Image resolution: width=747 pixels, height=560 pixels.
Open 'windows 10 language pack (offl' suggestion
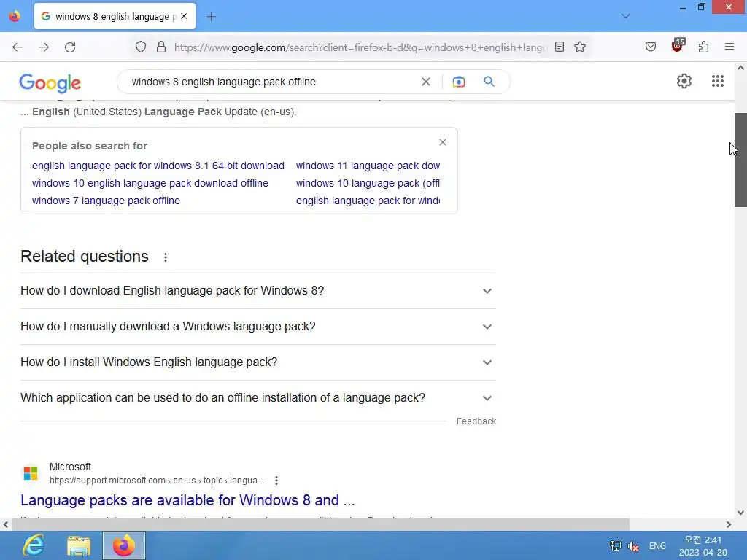point(368,183)
